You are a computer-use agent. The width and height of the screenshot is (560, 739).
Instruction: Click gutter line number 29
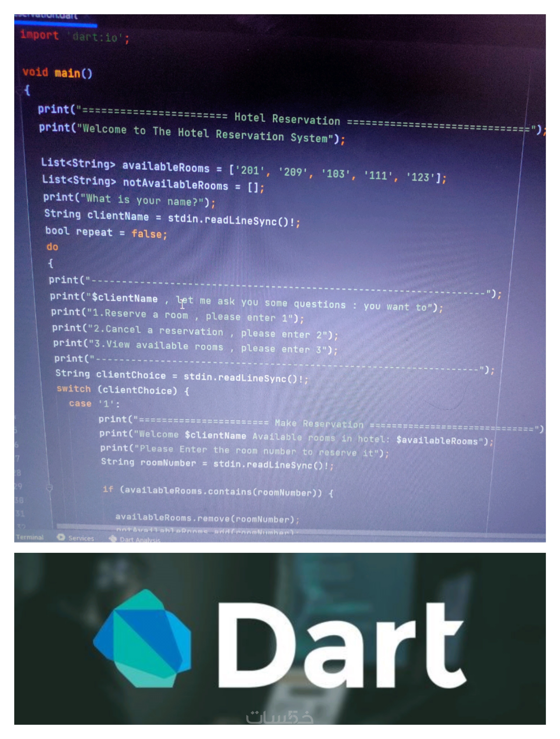coord(18,486)
